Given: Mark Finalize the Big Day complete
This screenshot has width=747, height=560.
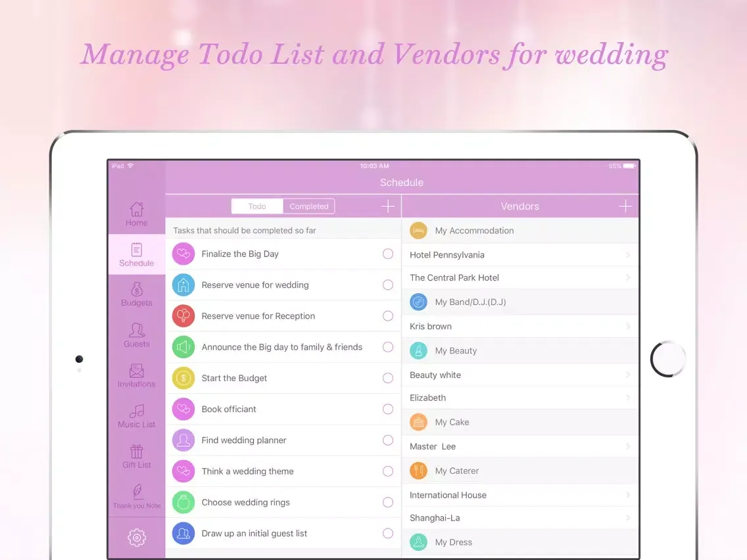Looking at the screenshot, I should coord(388,254).
